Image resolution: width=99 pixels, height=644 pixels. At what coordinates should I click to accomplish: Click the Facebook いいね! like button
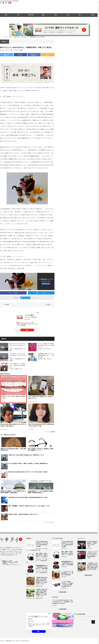point(46,284)
